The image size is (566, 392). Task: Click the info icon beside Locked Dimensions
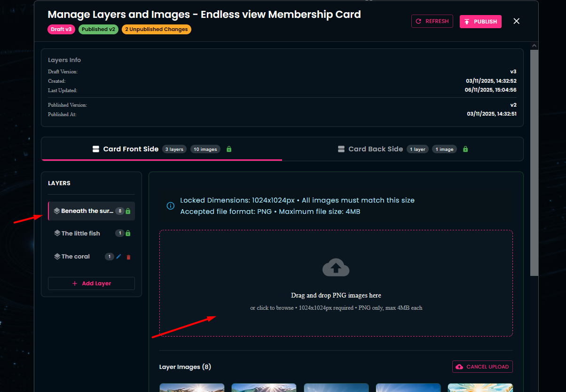[x=171, y=206]
